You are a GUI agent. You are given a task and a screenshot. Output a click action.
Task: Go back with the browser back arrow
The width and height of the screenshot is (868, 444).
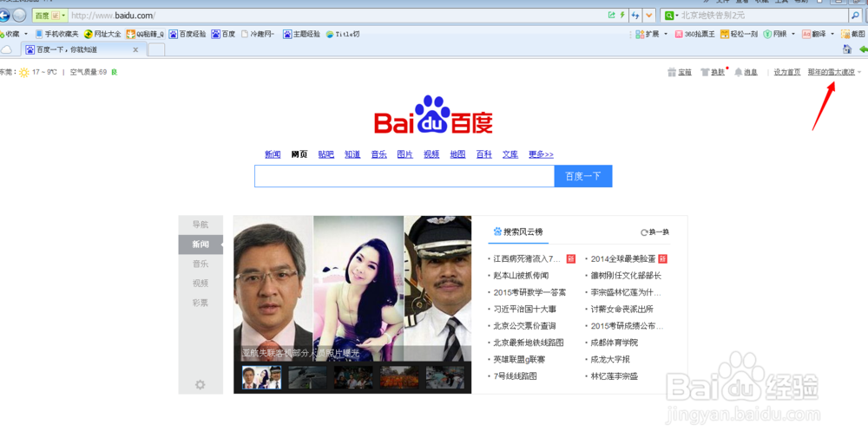3,16
